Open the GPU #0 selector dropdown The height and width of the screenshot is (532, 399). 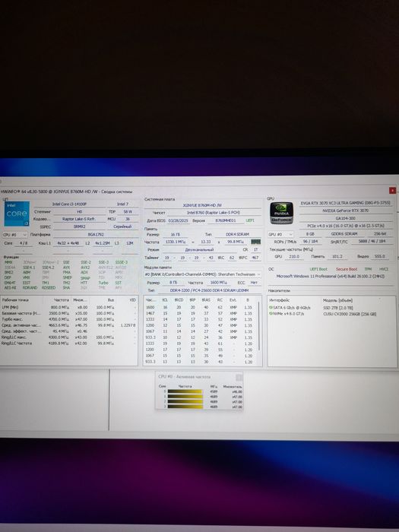point(281,234)
